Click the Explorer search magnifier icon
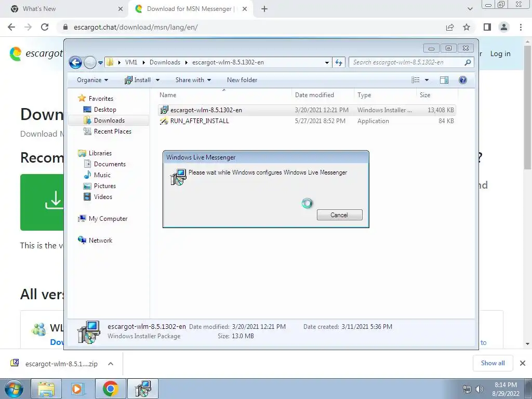Image resolution: width=532 pixels, height=399 pixels. 468,62
